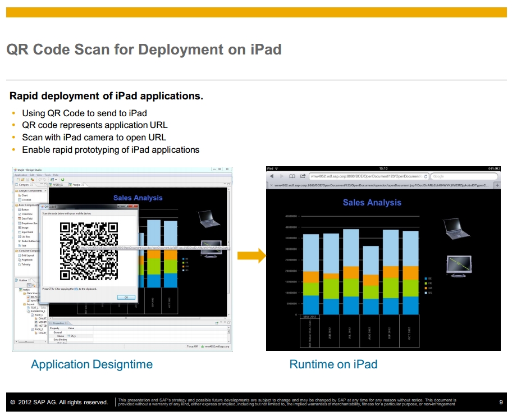Image resolution: width=512 pixels, height=420 pixels.
Task: Open the execute dropdown arrow in Design Studio toolbar
Action: pos(56,180)
